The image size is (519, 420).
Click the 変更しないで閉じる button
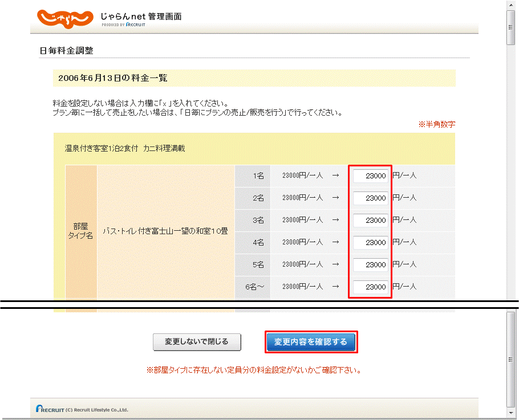[196, 342]
